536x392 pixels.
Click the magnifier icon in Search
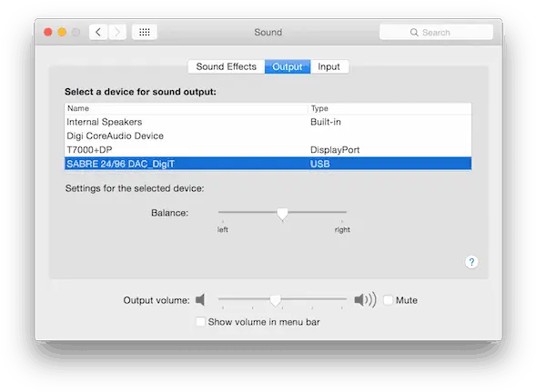[x=414, y=33]
